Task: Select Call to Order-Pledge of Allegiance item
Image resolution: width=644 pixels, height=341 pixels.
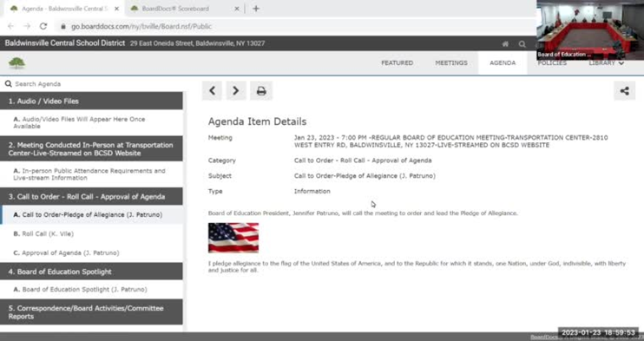Action: [x=91, y=215]
